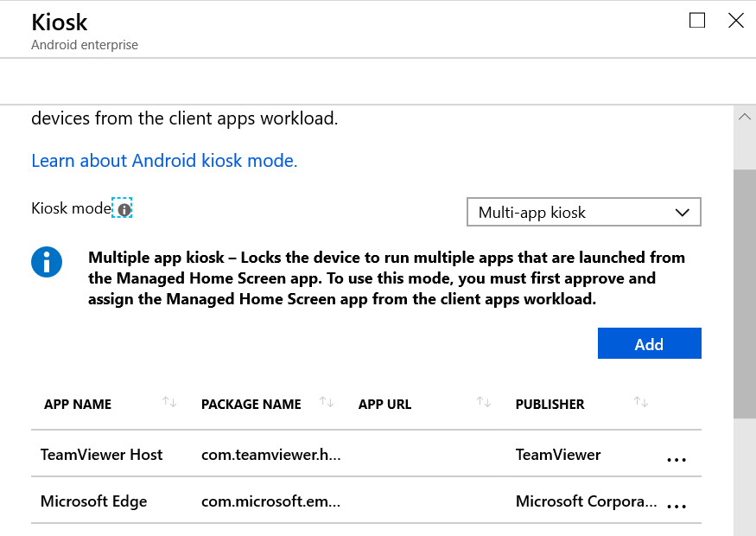The image size is (756, 536).
Task: Open Learn about Android kiosk mode link
Action: coord(164,160)
